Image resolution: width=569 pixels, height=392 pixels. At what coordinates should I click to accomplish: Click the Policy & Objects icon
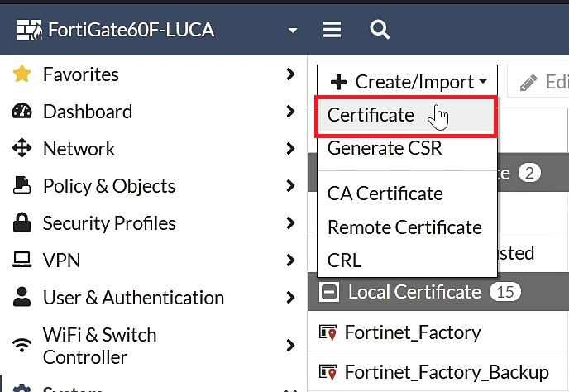tap(22, 185)
